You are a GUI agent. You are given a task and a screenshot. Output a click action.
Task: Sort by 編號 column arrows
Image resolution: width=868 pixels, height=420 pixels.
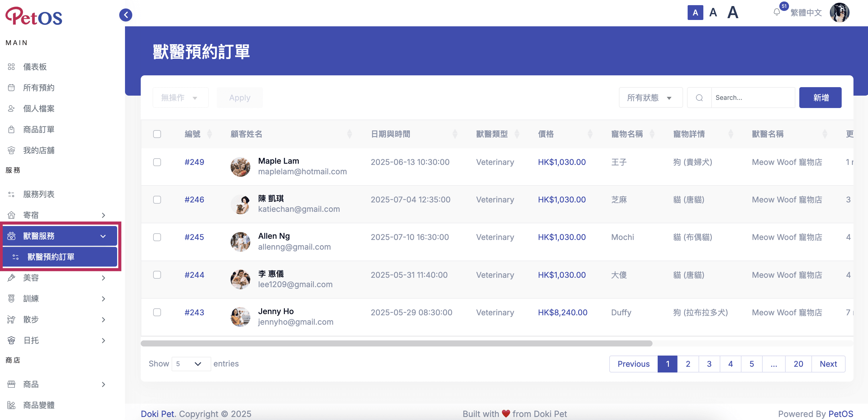[209, 134]
